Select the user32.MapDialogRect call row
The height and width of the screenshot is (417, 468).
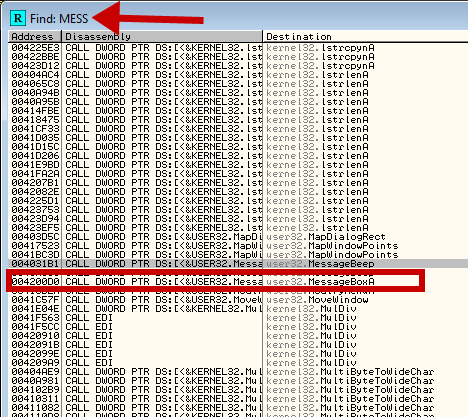pyautogui.click(x=238, y=237)
